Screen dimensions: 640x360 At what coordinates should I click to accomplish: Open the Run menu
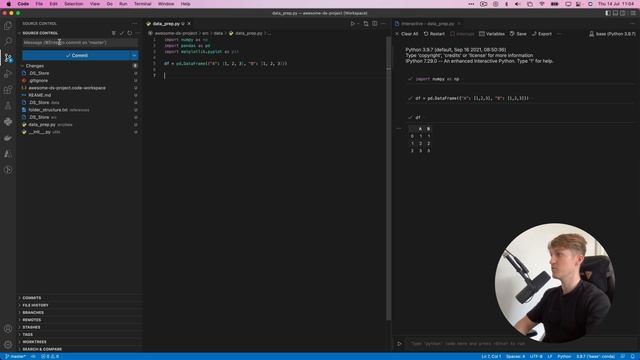pyautogui.click(x=123, y=4)
